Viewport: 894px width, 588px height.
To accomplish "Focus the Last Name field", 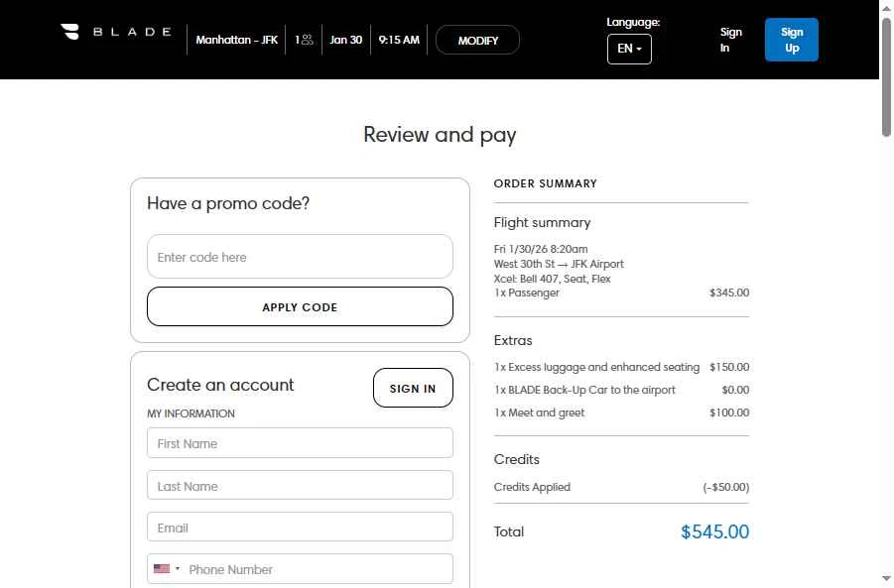I will 300,486.
